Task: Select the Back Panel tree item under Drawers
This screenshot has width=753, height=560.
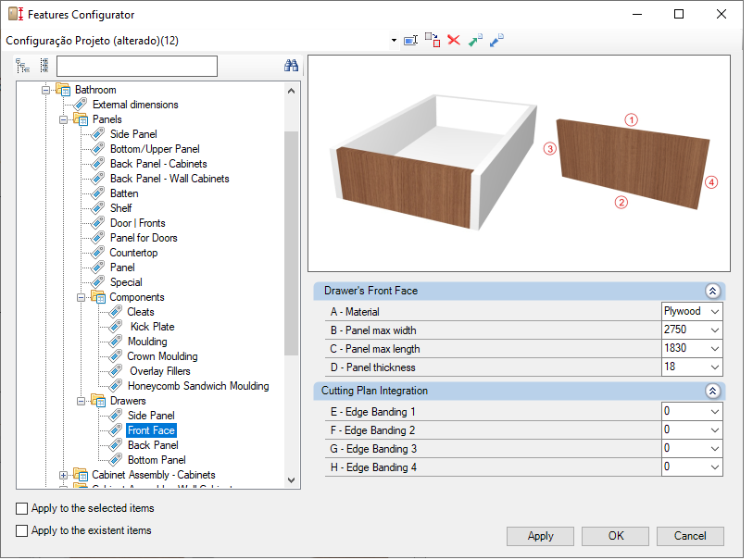Action: pos(153,445)
